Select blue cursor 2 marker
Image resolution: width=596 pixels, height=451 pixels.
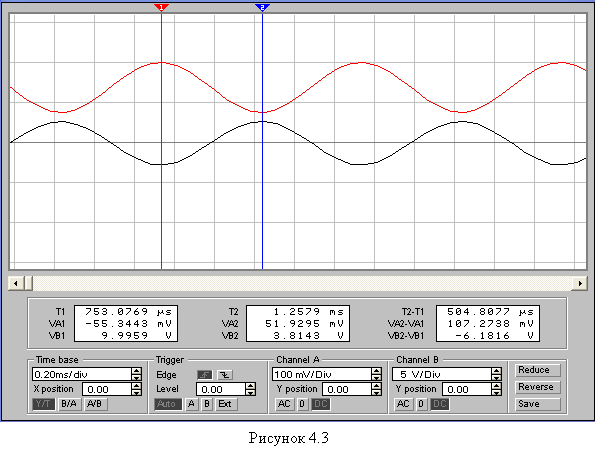[262, 8]
